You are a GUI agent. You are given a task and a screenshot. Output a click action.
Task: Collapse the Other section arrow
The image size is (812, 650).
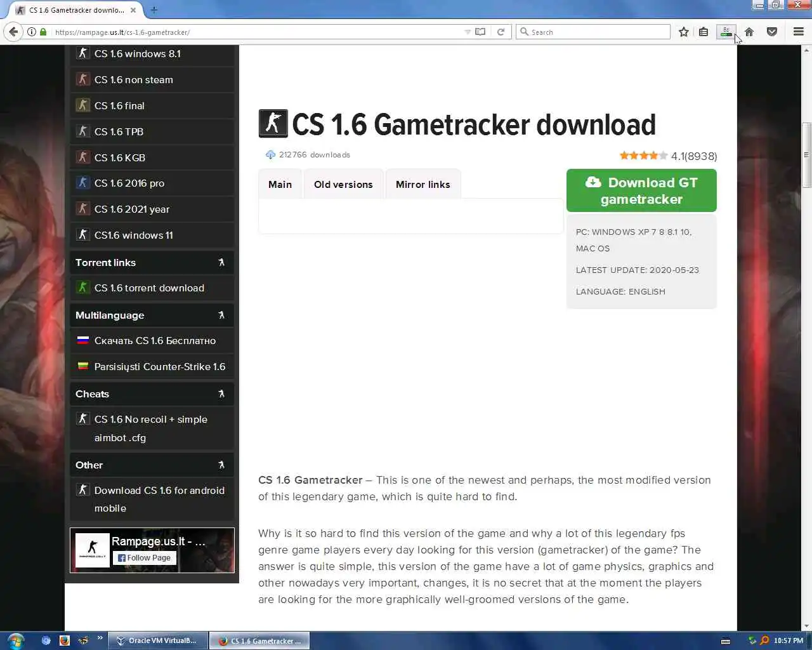[221, 465]
